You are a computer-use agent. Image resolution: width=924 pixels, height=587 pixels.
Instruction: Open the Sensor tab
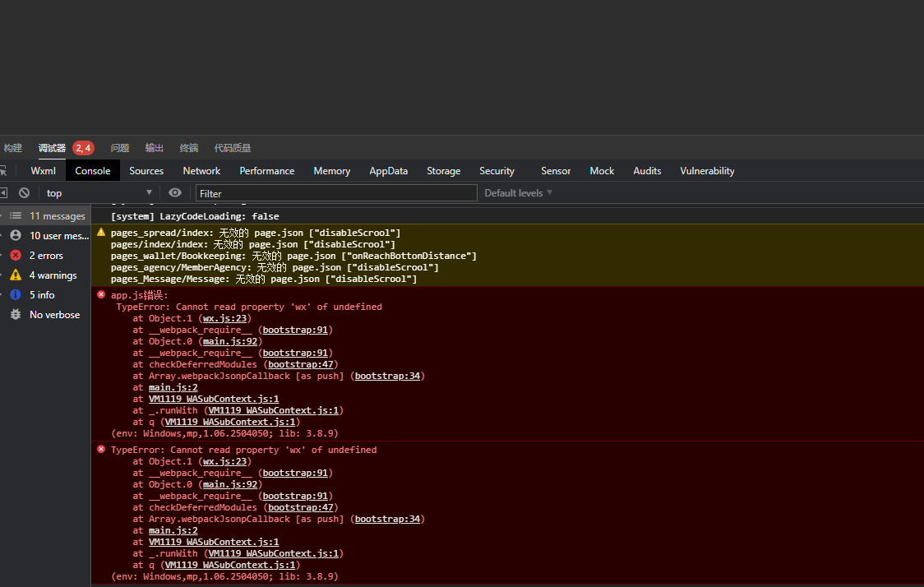pyautogui.click(x=556, y=171)
